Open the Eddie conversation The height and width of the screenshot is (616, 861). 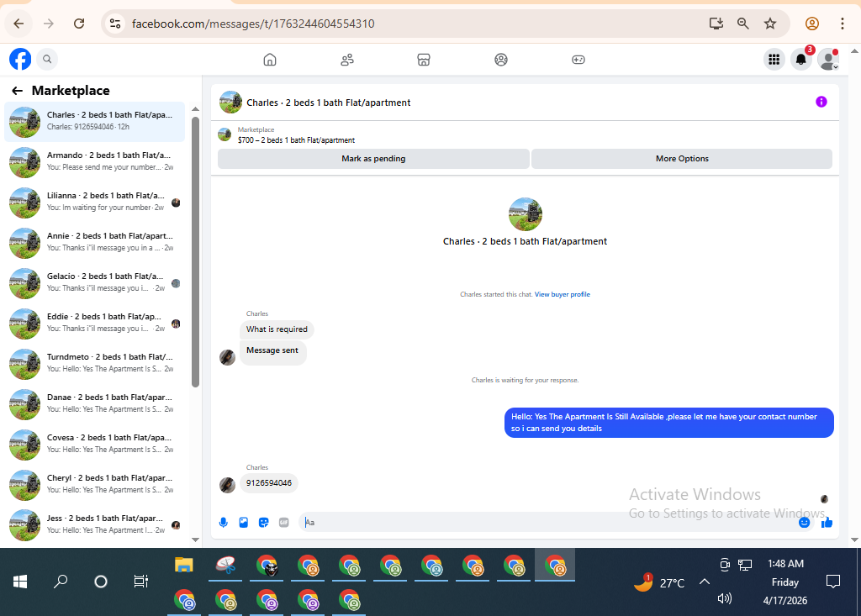tap(94, 323)
